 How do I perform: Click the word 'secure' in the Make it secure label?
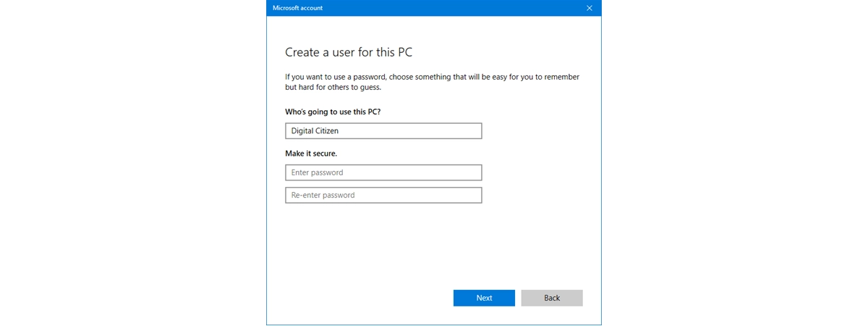tap(325, 154)
